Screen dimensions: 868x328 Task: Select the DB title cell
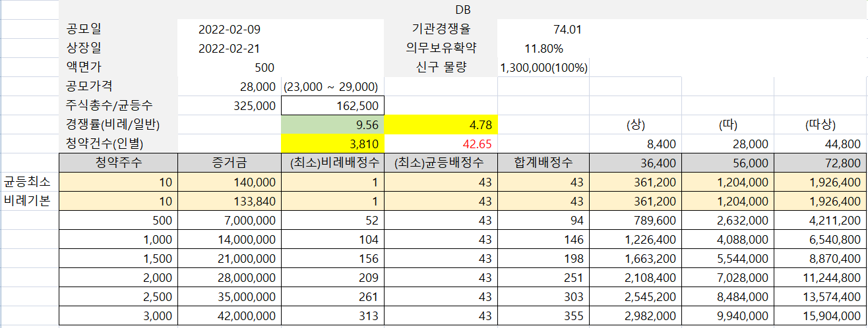click(463, 10)
